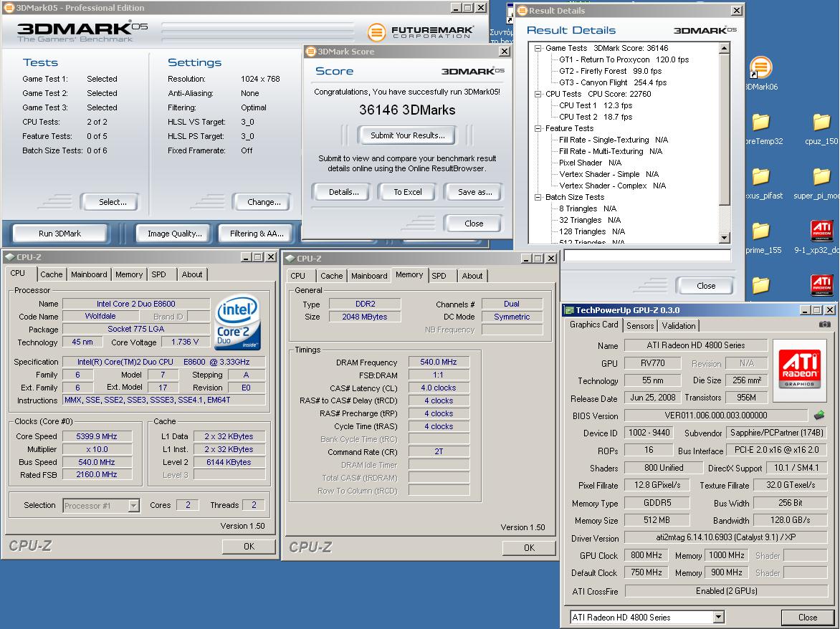Click Close button at bottom of GPU-Z

point(807,618)
